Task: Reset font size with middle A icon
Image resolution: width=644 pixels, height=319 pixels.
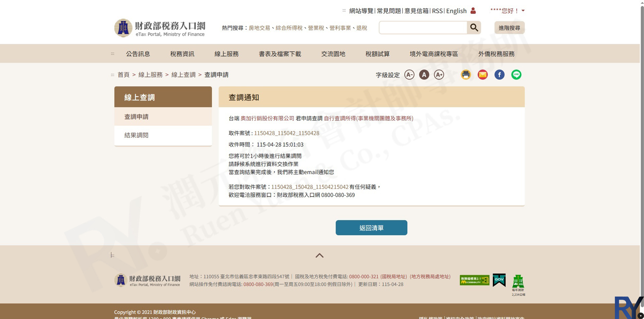Action: tap(424, 75)
